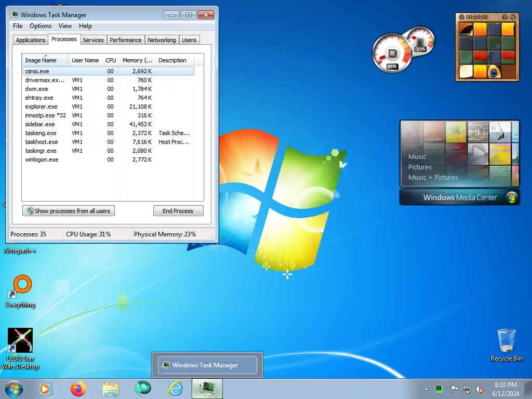Click the Task Manager taskbar button
Image resolution: width=532 pixels, height=399 pixels.
[207, 389]
